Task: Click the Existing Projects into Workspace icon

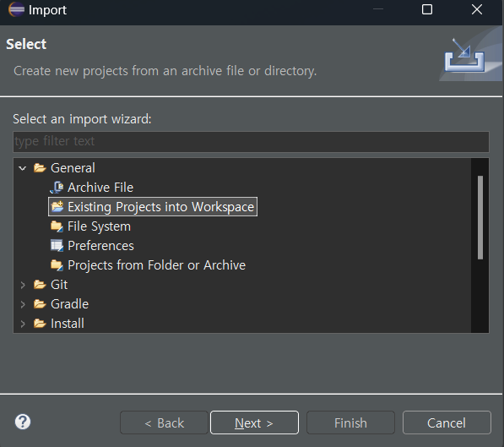Action: (57, 207)
